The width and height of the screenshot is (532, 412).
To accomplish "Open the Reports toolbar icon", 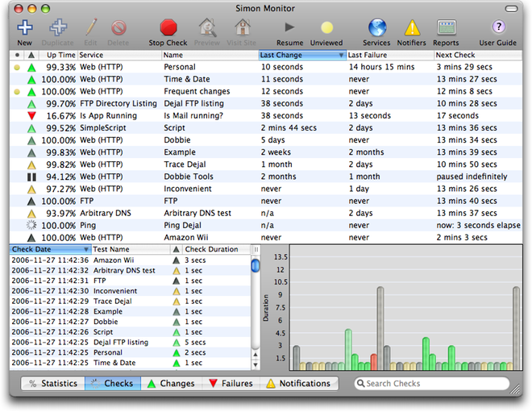I will click(x=447, y=28).
